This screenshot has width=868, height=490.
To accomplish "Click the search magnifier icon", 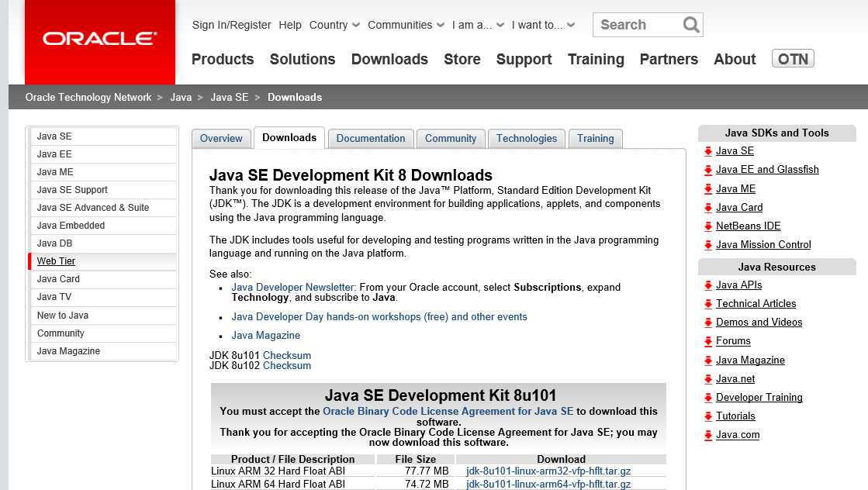I will pyautogui.click(x=691, y=25).
